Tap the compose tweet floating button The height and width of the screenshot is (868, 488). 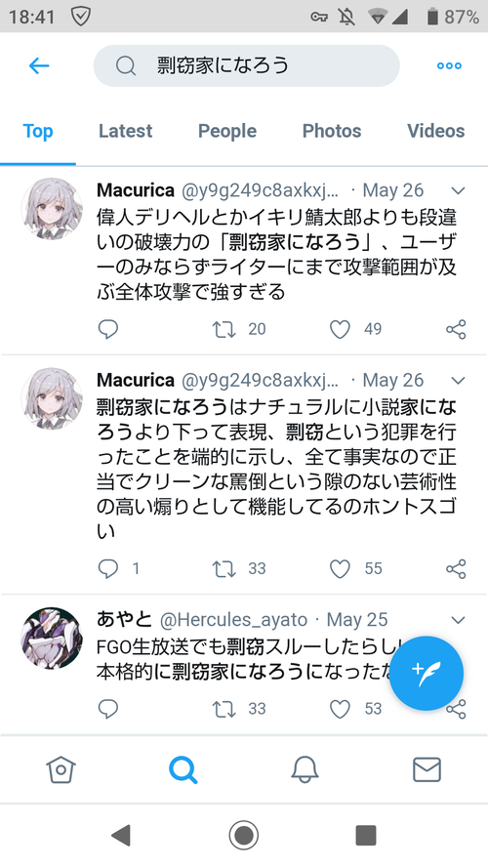pyautogui.click(x=427, y=673)
